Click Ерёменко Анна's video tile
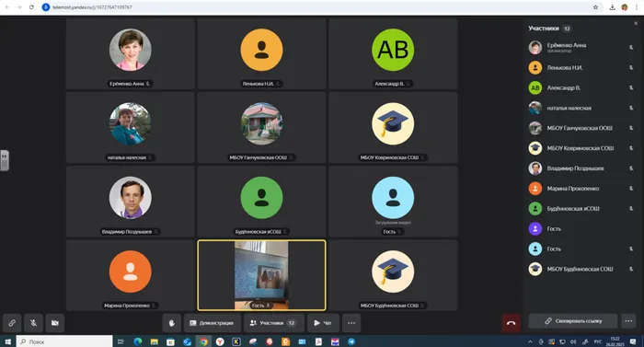This screenshot has height=347, width=644. (131, 53)
